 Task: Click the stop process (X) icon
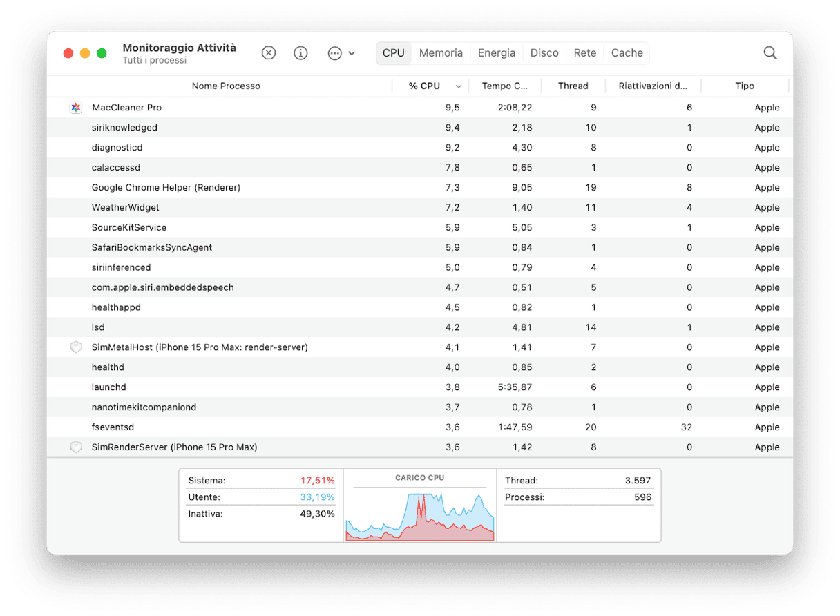[x=269, y=53]
